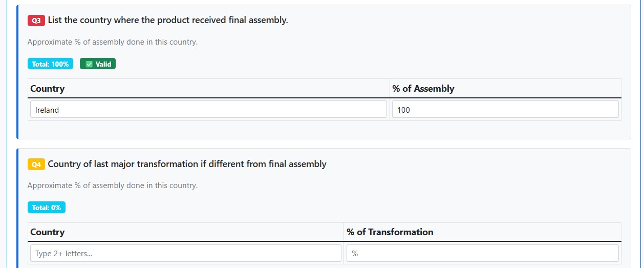Click the Total: 100% badge
The image size is (644, 268).
(x=50, y=64)
